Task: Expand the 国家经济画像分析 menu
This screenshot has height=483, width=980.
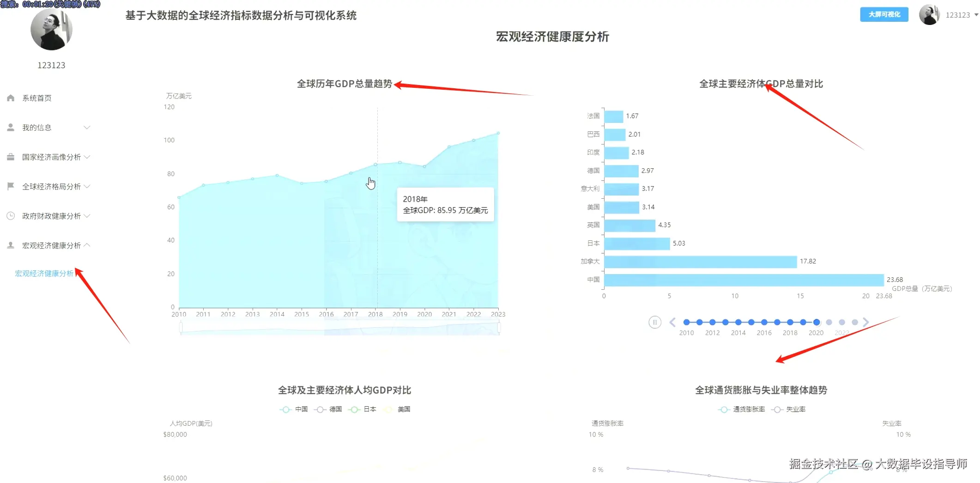Action: coord(87,157)
